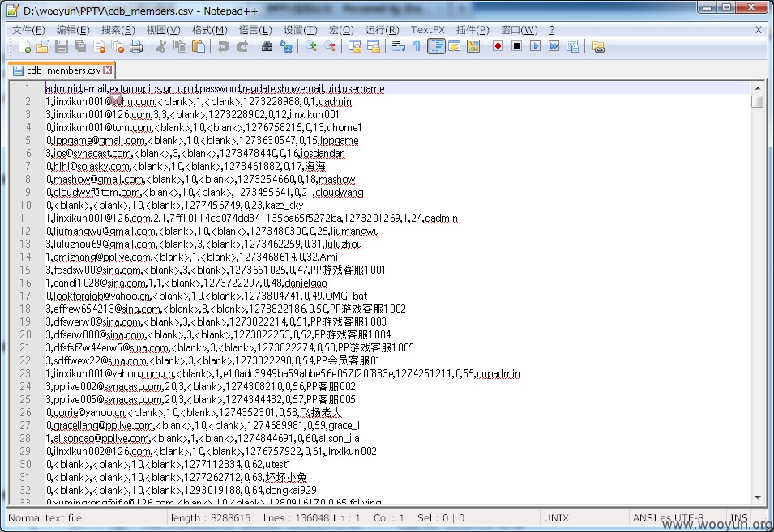
Task: Click the Paste clipboard icon
Action: tap(199, 47)
